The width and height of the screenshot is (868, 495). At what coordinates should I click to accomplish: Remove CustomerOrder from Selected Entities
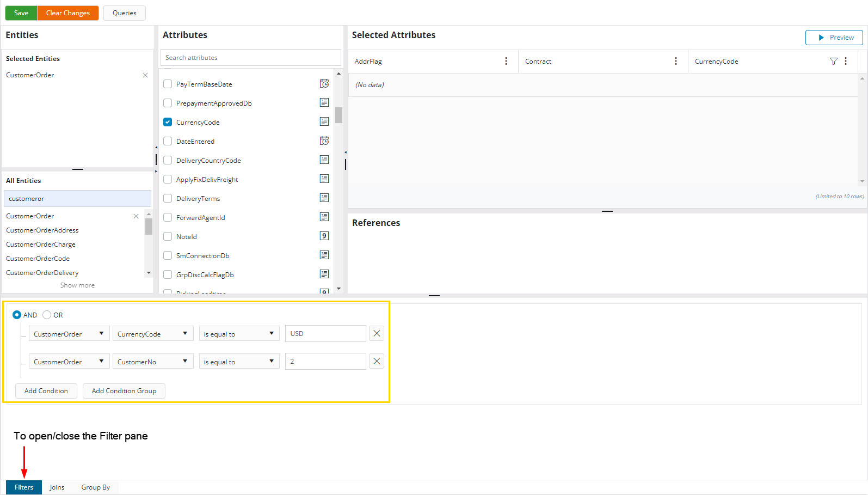pos(145,75)
